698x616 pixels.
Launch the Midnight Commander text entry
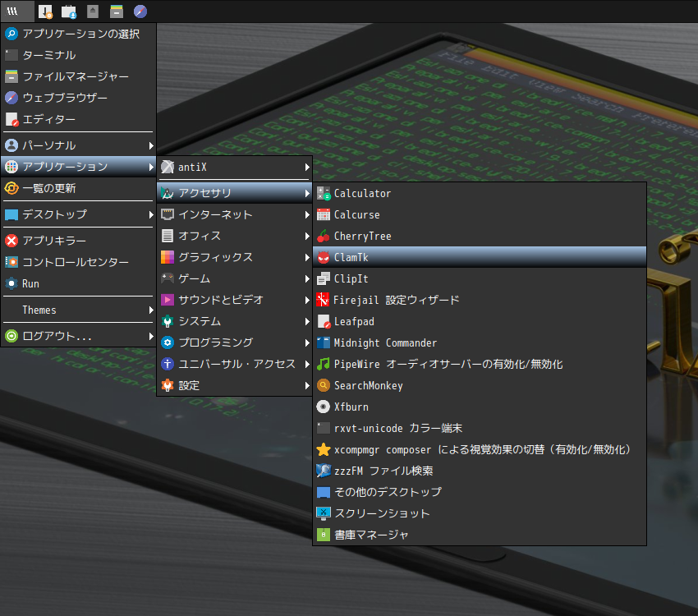pos(385,342)
